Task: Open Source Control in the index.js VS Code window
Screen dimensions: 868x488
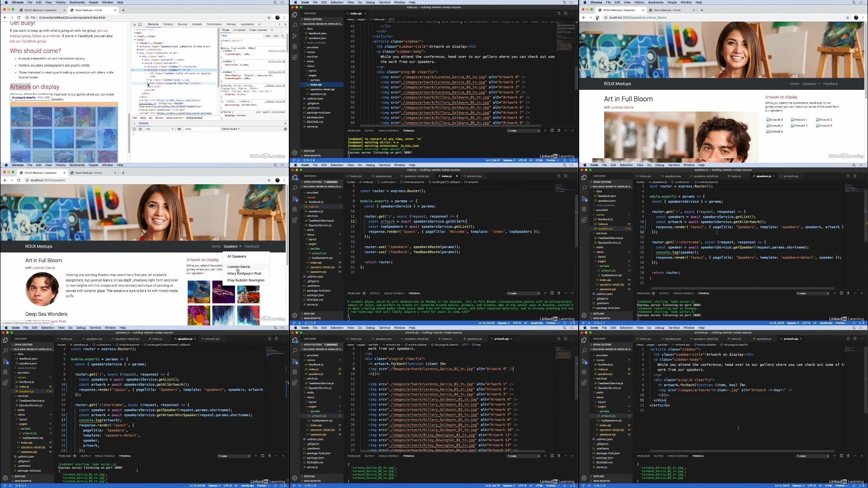Action: coord(295,198)
